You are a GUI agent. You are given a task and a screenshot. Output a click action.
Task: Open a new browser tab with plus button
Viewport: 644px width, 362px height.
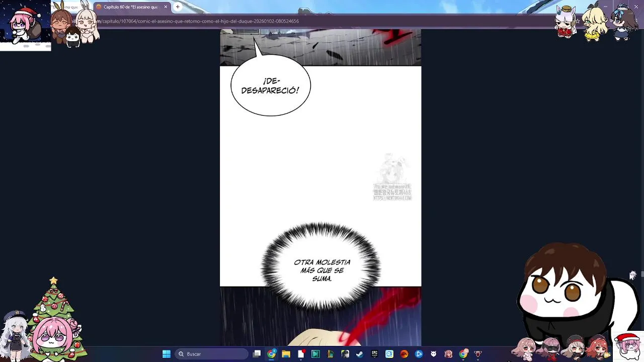(178, 7)
